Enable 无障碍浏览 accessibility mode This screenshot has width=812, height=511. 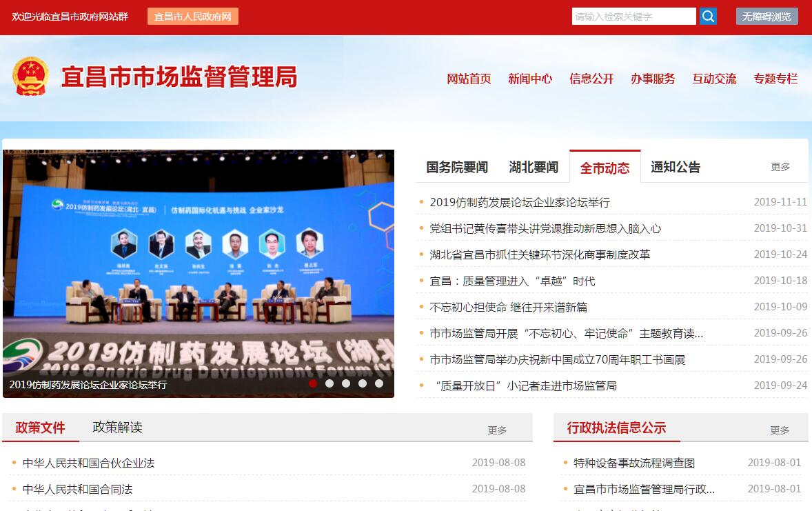(x=767, y=17)
